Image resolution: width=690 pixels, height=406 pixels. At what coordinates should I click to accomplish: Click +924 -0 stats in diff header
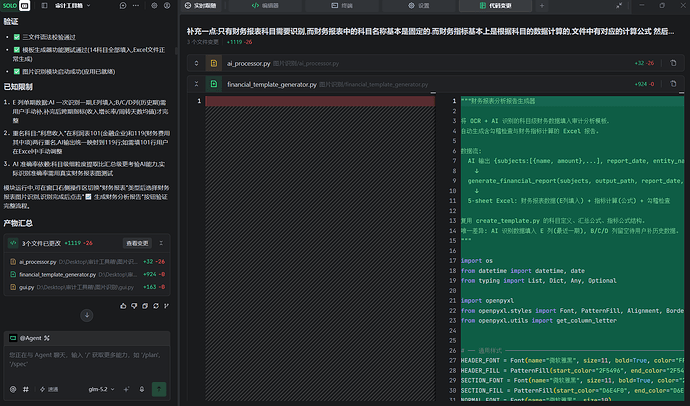[x=644, y=84]
